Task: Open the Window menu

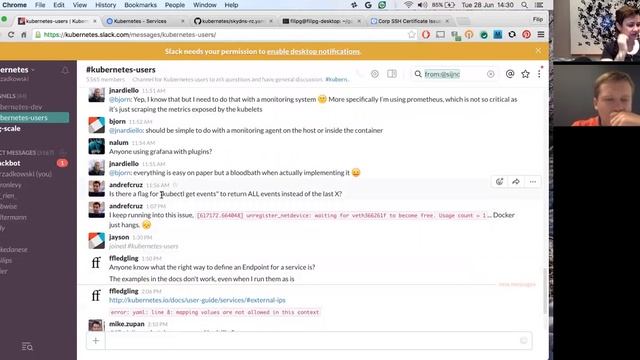Action: 204,5
